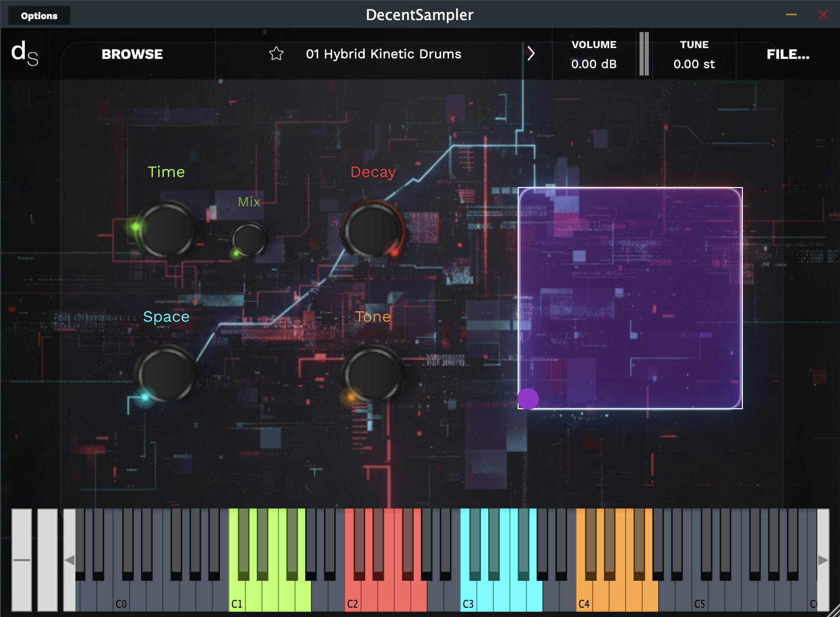
Task: Favorite preset with the star icon
Action: tap(276, 54)
